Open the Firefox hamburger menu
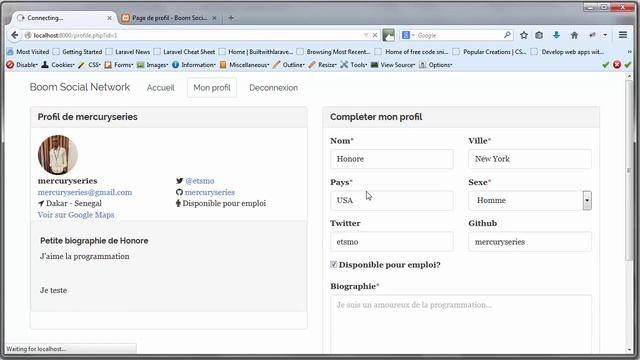This screenshot has width=640, height=360. click(623, 35)
